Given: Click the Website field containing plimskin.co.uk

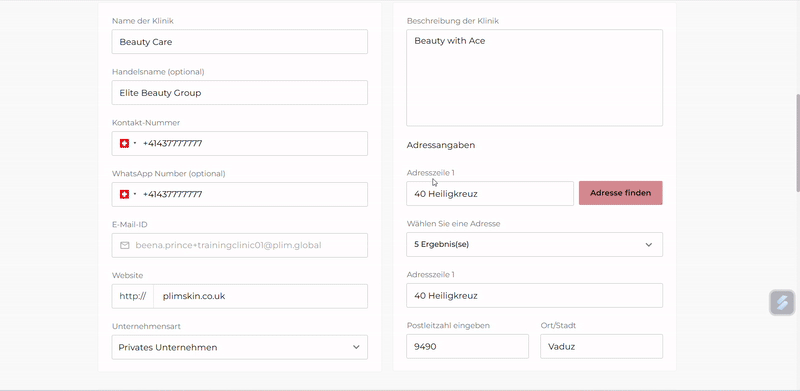Looking at the screenshot, I should (x=260, y=296).
